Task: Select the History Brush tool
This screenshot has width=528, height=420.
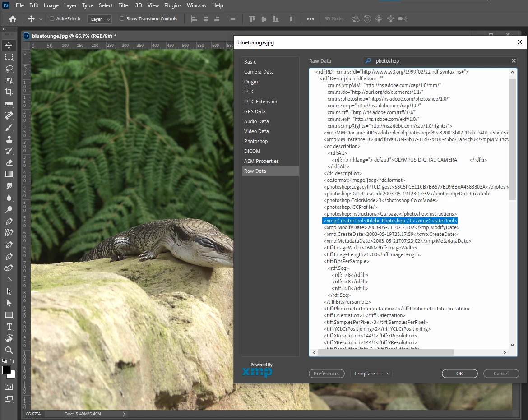Action: (x=9, y=151)
